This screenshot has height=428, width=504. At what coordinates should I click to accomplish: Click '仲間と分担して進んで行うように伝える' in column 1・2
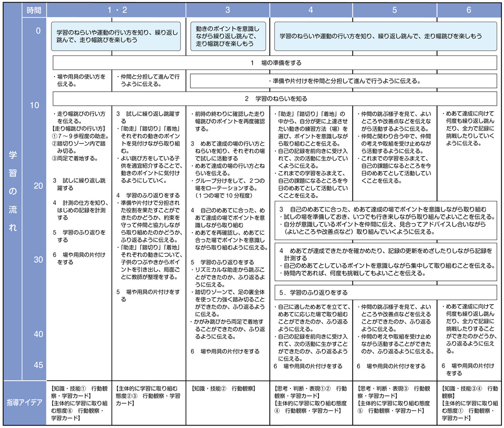(x=148, y=80)
